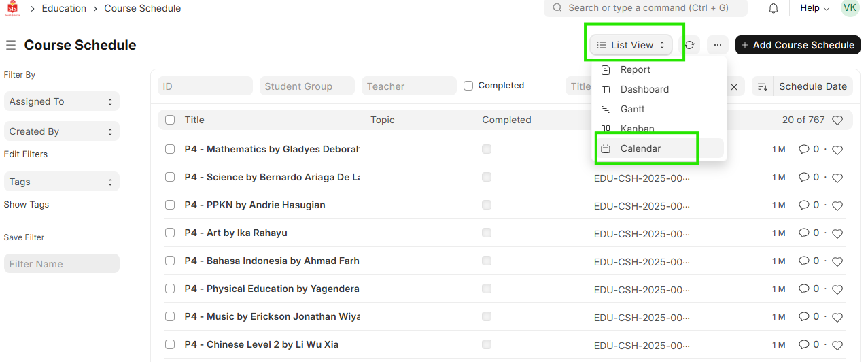This screenshot has height=362, width=868.
Task: Click the sort direction icon beside Schedule Date
Action: coord(763,86)
